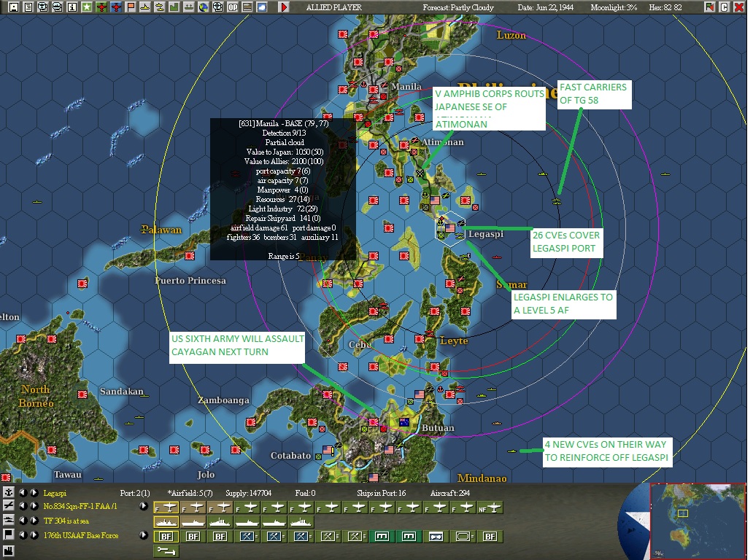
Task: Click the white star on green icon
Action: click(86, 7)
